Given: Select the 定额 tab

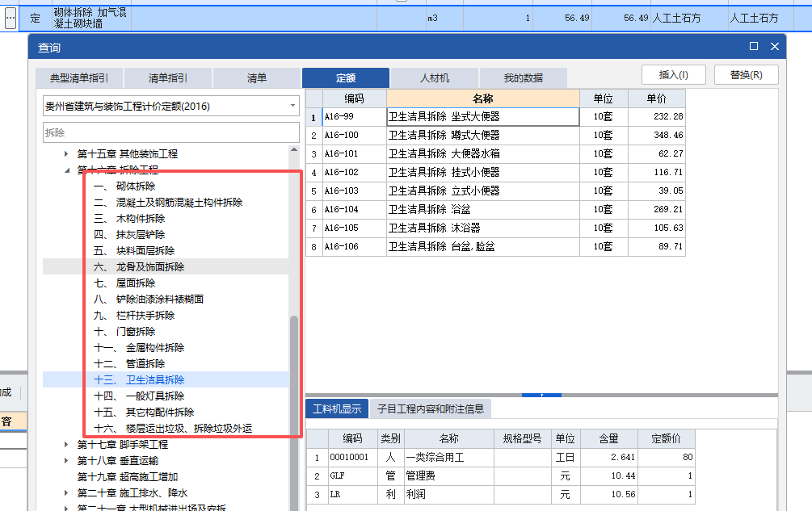Looking at the screenshot, I should pyautogui.click(x=346, y=78).
